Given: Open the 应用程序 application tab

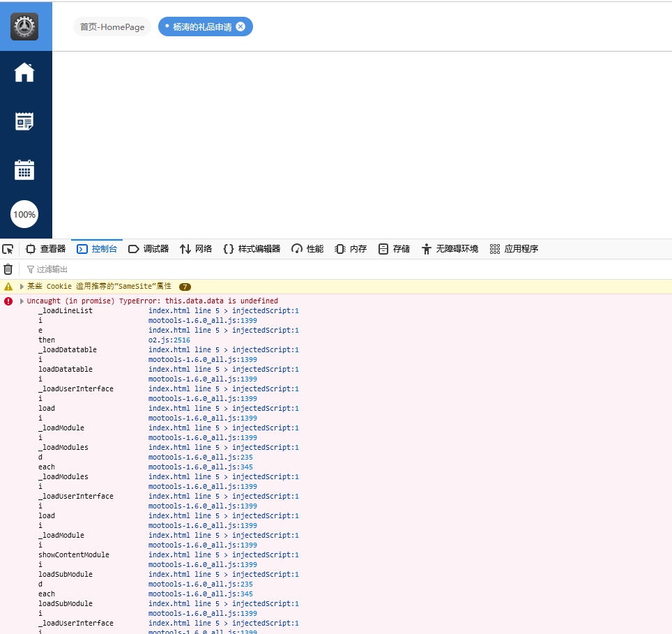Looking at the screenshot, I should click(514, 249).
